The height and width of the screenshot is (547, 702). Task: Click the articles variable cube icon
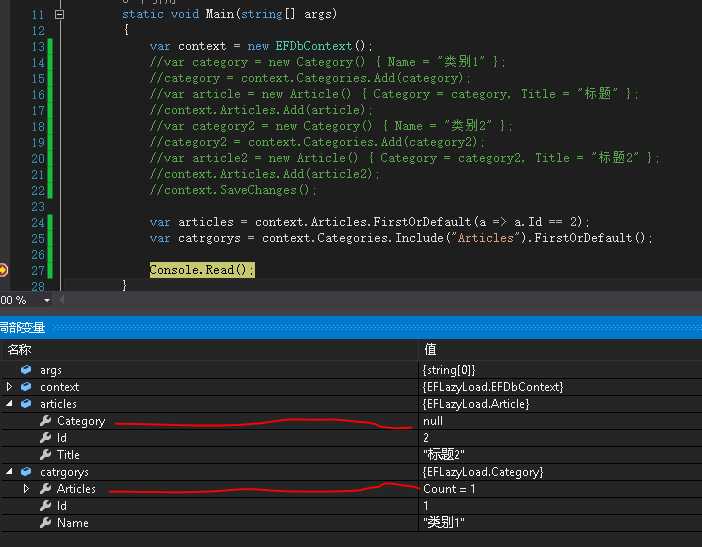click(x=26, y=404)
